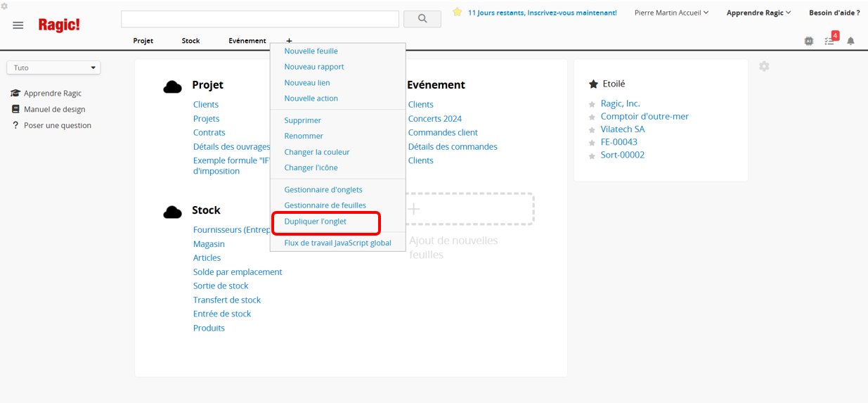Open starred Comptoir d'outre-mer entry
The height and width of the screenshot is (403, 868).
(644, 117)
